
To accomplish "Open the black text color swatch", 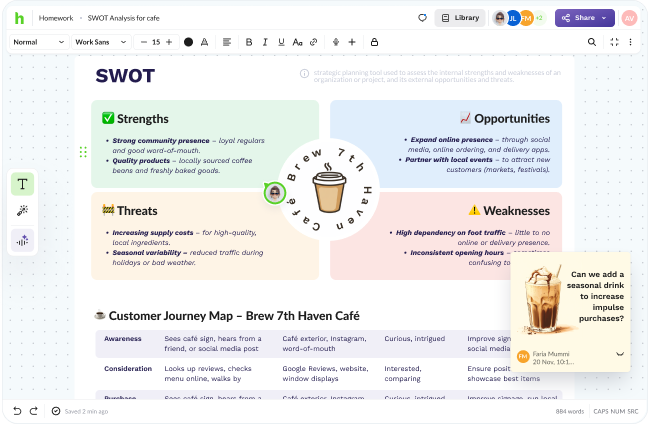I will (x=188, y=42).
